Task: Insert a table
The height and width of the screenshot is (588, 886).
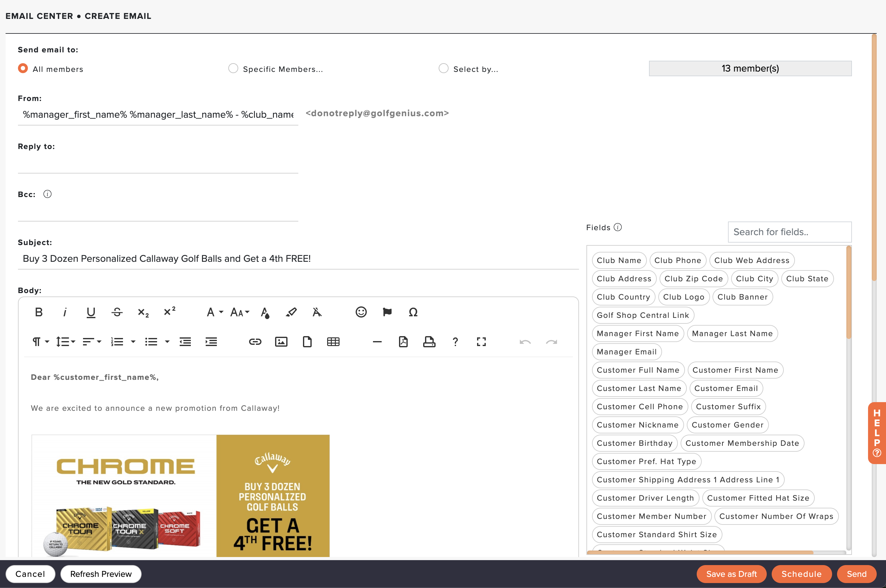Action: (x=333, y=342)
